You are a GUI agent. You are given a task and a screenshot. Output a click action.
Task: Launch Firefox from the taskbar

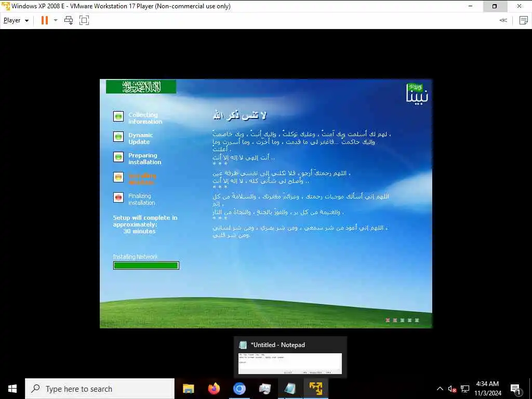214,389
